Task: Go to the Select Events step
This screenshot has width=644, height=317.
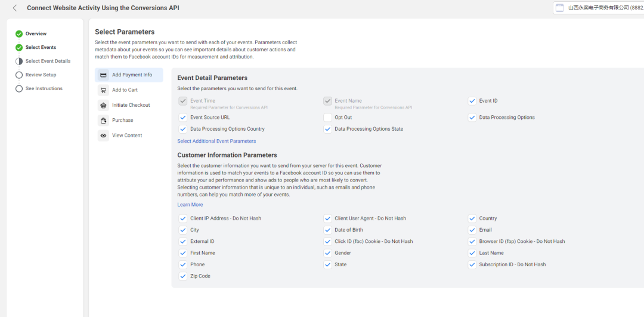Action: (41, 47)
